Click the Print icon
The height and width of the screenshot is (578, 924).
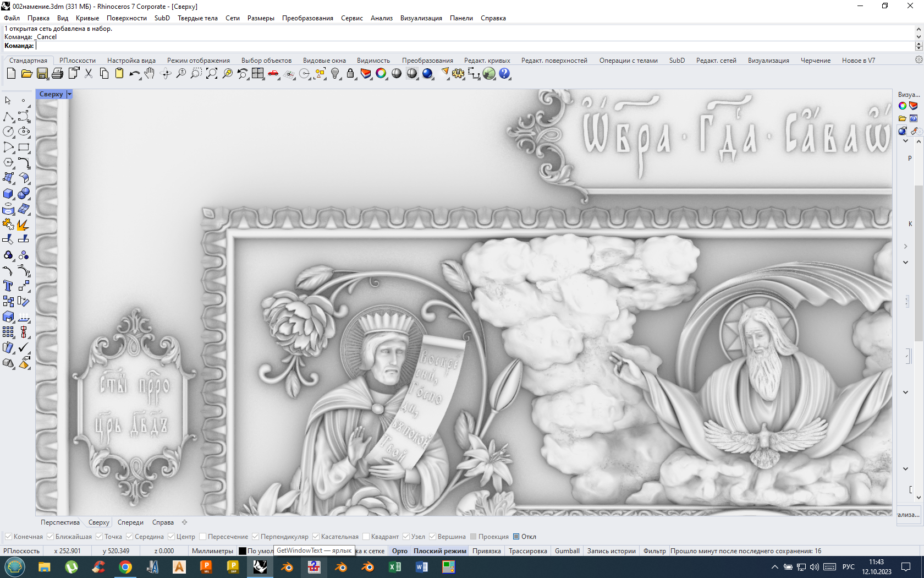click(x=57, y=73)
